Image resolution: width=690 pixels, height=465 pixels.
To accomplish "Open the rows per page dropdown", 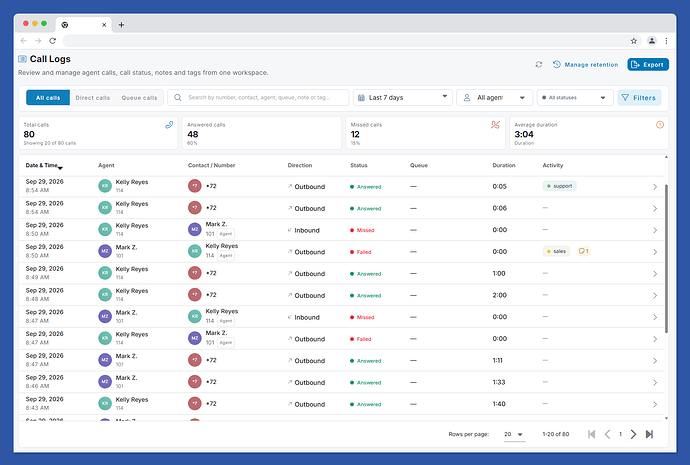I will (x=514, y=434).
